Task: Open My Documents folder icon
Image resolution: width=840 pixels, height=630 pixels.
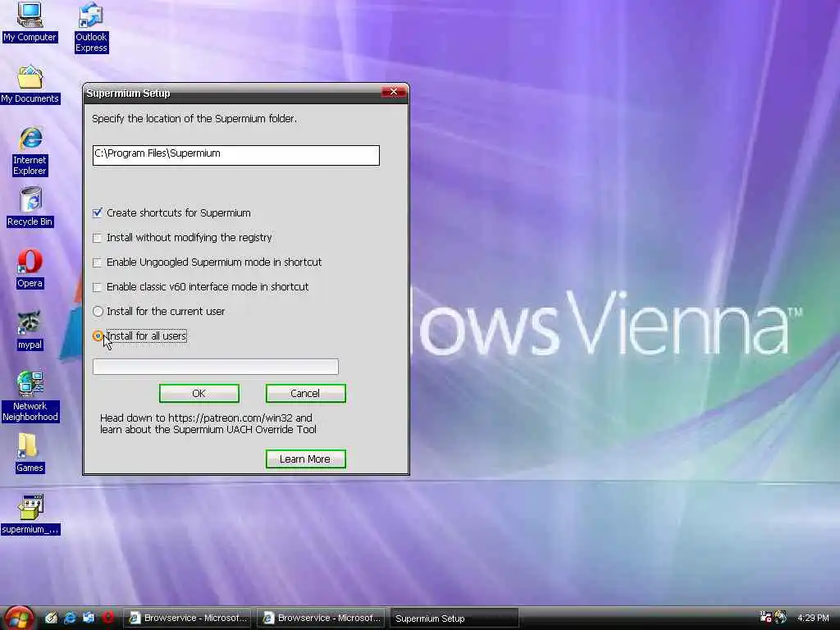Action: (x=30, y=84)
